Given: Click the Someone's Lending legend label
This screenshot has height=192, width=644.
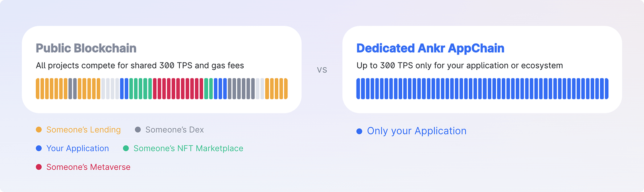Looking at the screenshot, I should (83, 129).
